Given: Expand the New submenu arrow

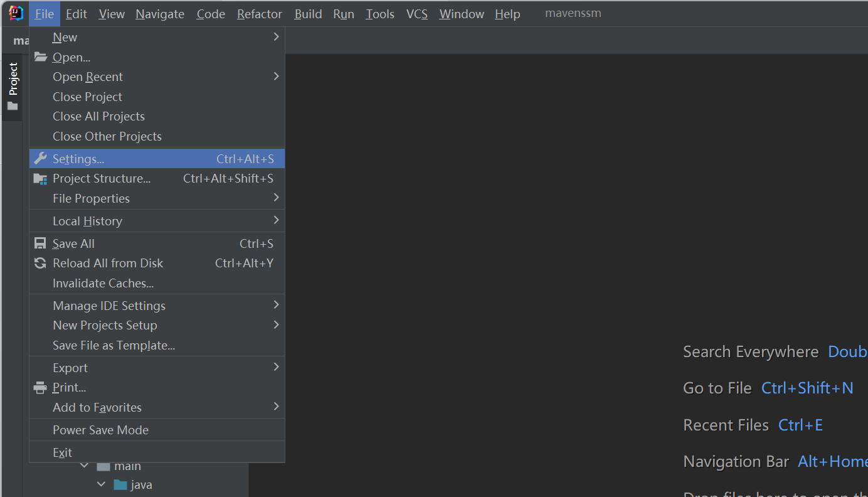Looking at the screenshot, I should coord(276,37).
